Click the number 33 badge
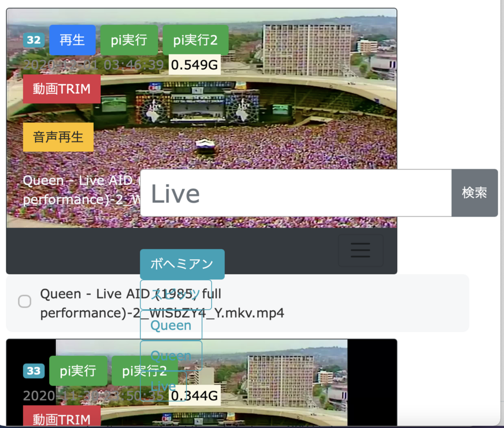Screen dimensions: 504x428 pyautogui.click(x=34, y=371)
